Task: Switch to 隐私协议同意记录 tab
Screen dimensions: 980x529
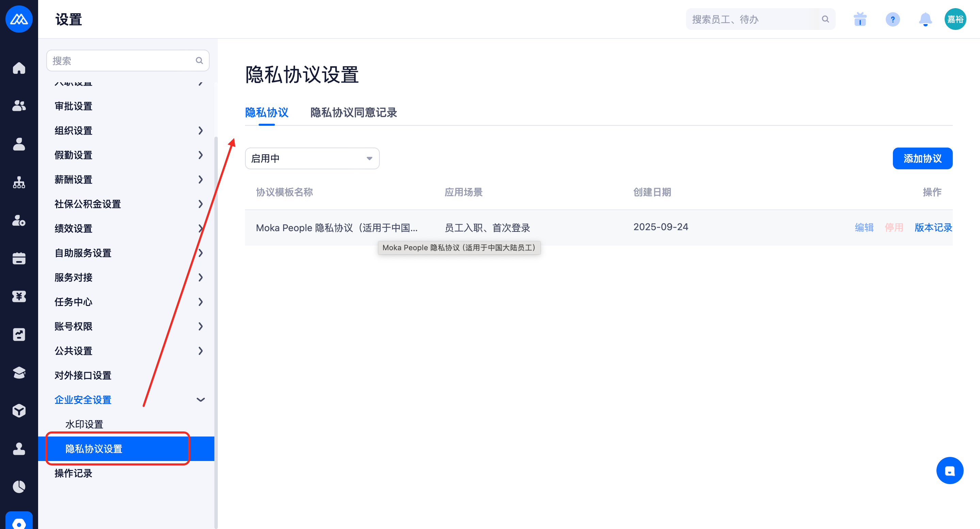Action: tap(354, 113)
